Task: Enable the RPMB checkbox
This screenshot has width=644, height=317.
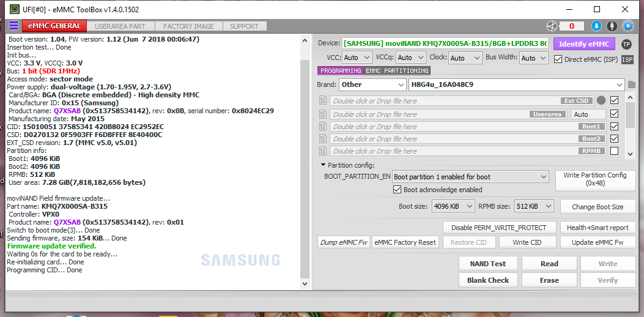Action: pyautogui.click(x=615, y=151)
